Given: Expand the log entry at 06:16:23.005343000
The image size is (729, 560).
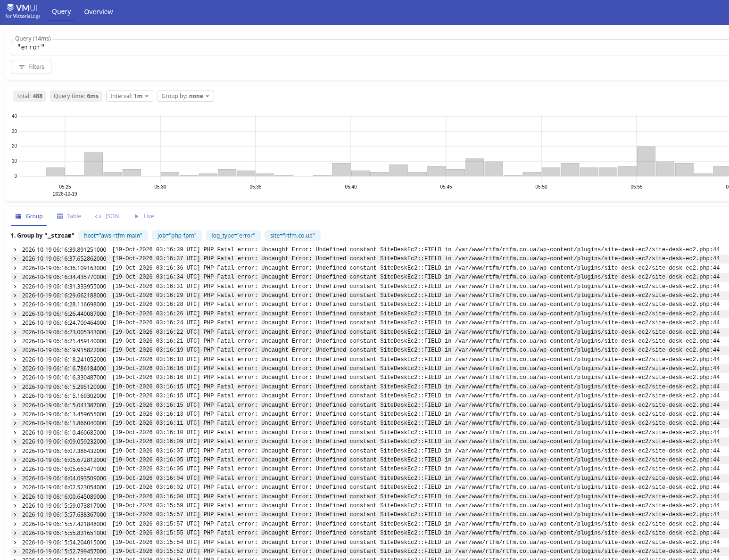Looking at the screenshot, I should click(x=15, y=332).
